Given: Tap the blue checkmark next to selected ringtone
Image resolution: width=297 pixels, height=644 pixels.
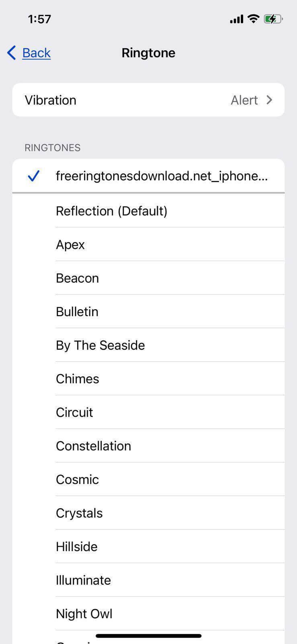Looking at the screenshot, I should pos(33,175).
